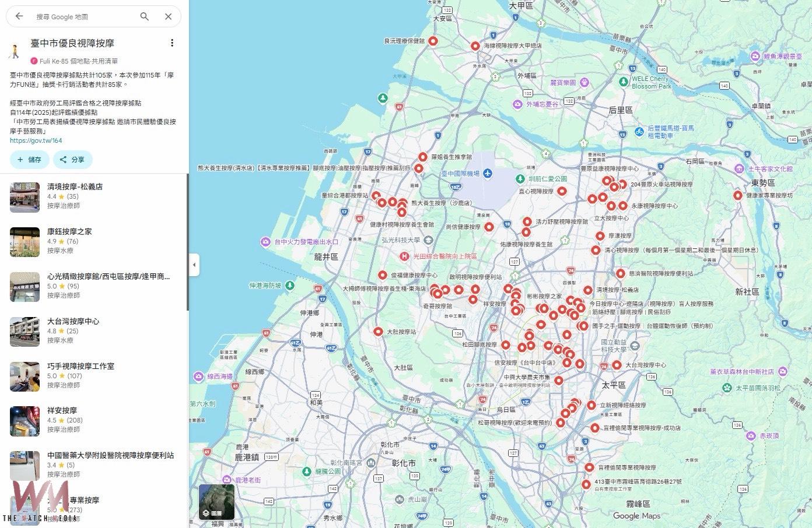Open 心光精緻按摩館 list entry
Screen dimensions: 812x528
tap(93, 286)
